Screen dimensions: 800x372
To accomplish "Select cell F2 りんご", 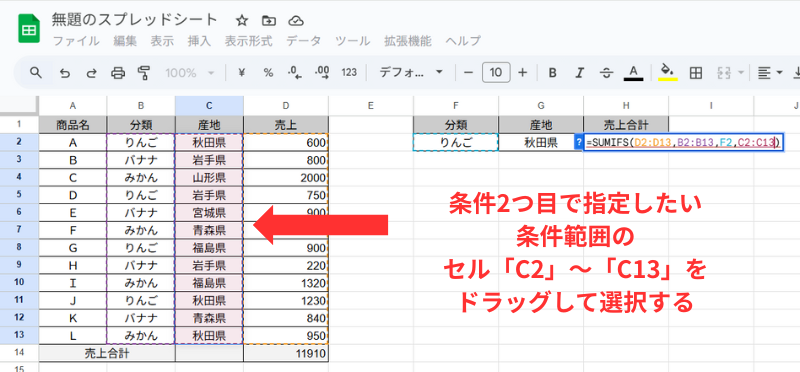I will pyautogui.click(x=456, y=143).
